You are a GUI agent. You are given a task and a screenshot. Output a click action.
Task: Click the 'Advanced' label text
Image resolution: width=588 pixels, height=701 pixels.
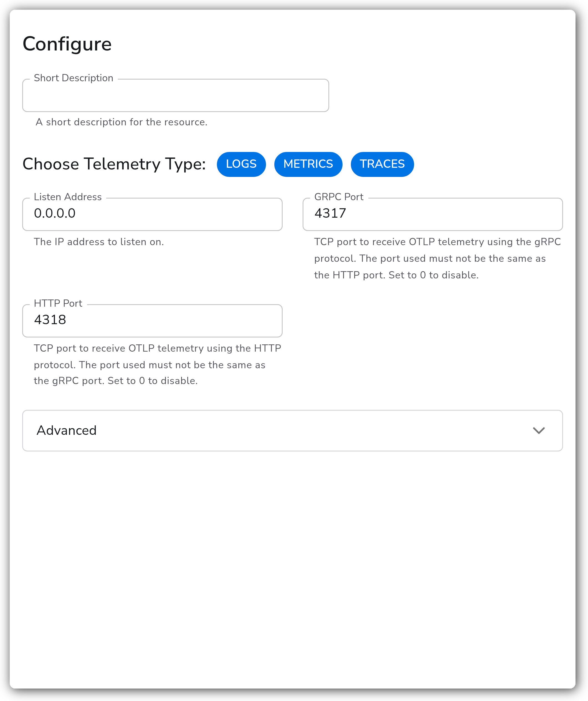click(67, 430)
